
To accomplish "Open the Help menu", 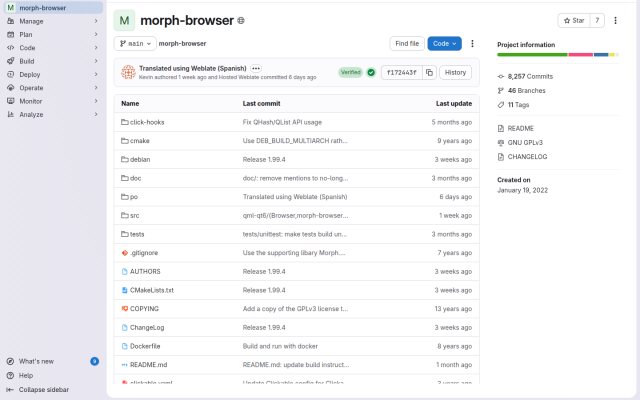I will coord(26,376).
